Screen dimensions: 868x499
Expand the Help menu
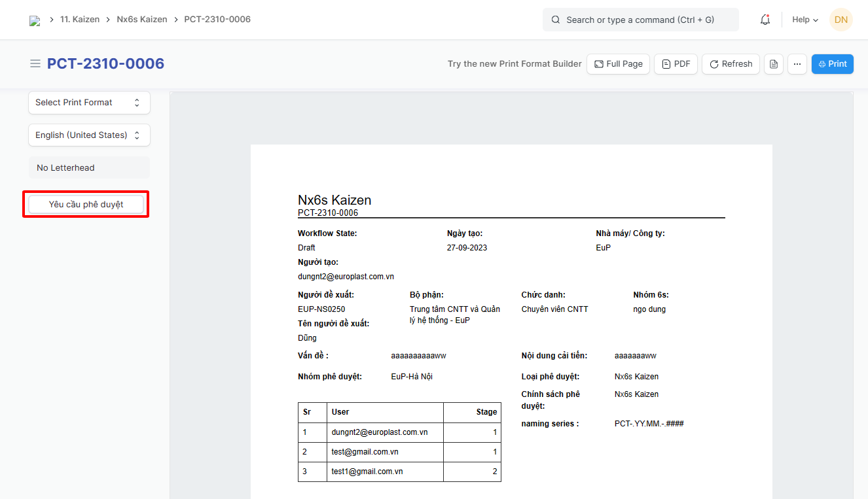click(x=805, y=20)
